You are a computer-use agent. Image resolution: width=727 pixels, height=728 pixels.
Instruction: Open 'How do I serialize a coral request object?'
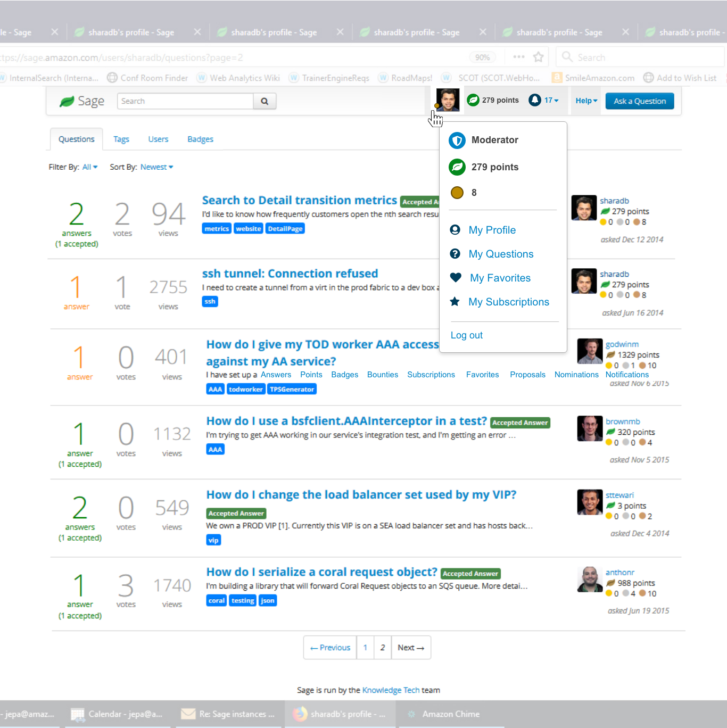pos(322,572)
